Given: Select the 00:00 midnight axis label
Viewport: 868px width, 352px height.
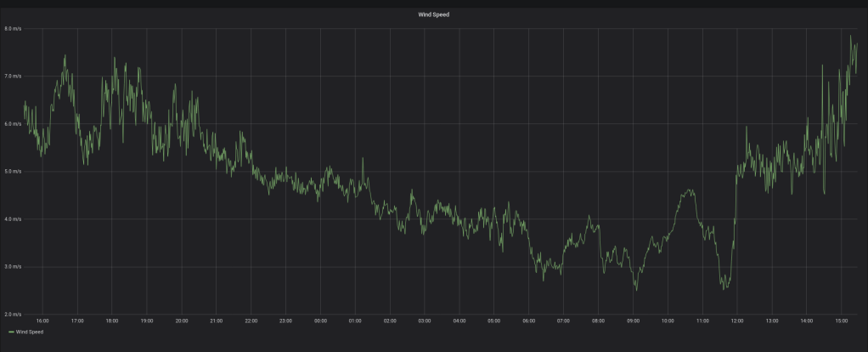Looking at the screenshot, I should pyautogui.click(x=320, y=321).
